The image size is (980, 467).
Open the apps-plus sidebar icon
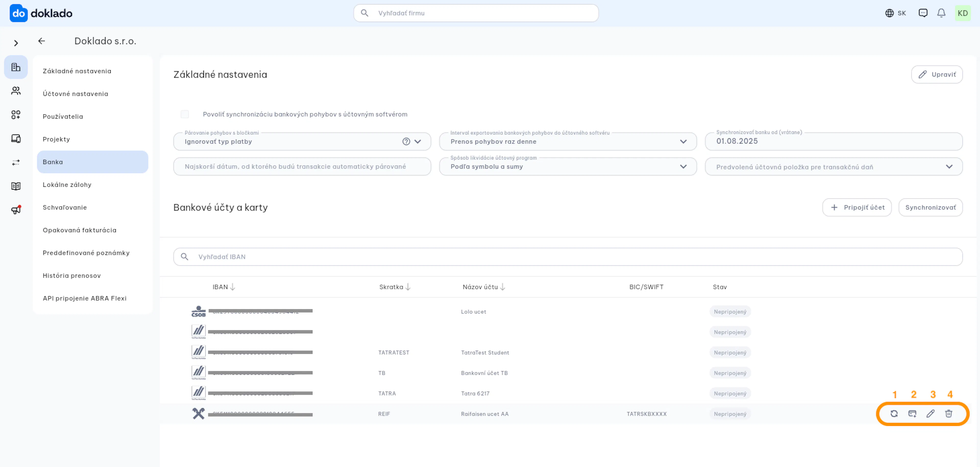(16, 115)
